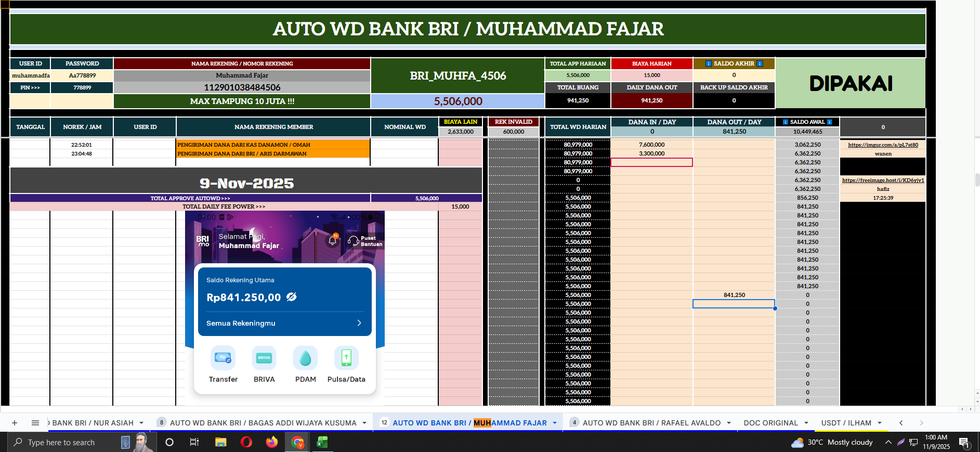
Task: Switch to AUTO WD BANK BRI / RAFAEL AVALDO sheet
Action: [651, 423]
